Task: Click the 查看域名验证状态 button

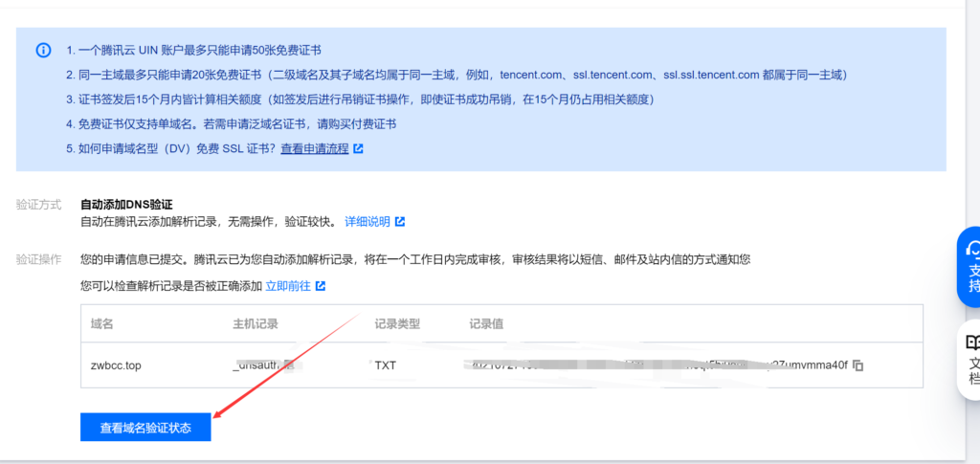Action: [145, 428]
